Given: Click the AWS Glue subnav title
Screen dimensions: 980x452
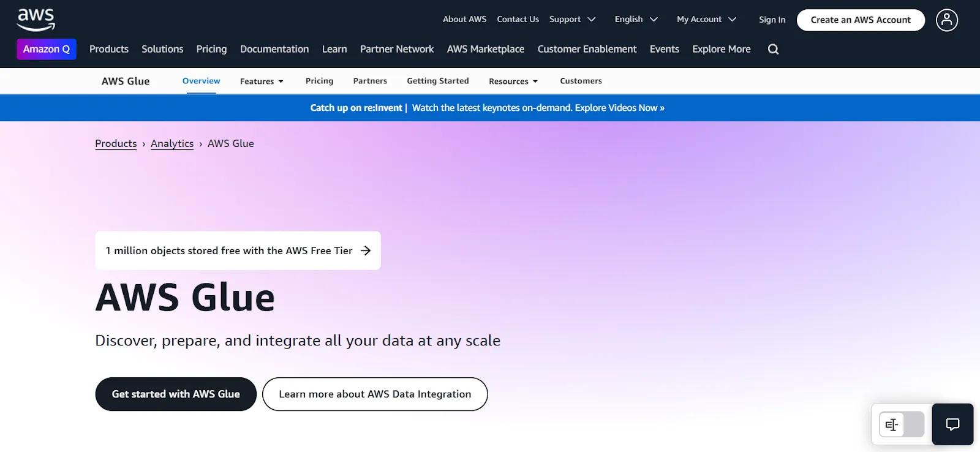Looking at the screenshot, I should click(x=126, y=81).
